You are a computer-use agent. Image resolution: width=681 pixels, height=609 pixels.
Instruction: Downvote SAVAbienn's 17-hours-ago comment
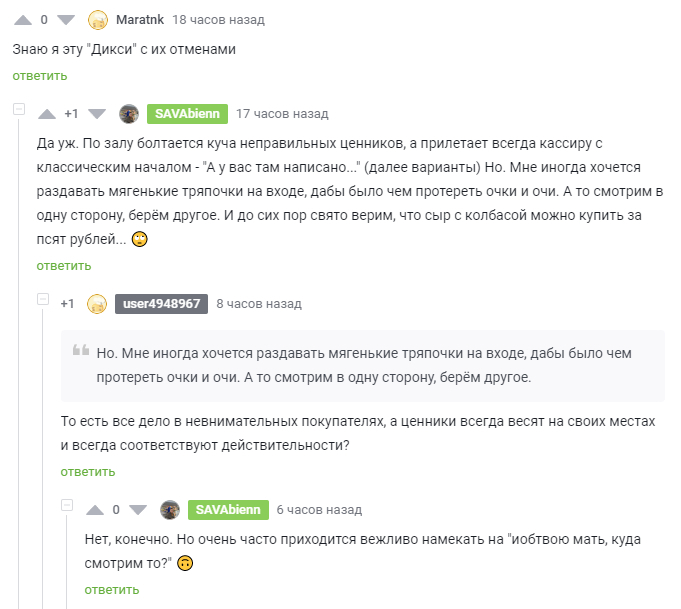(x=97, y=114)
